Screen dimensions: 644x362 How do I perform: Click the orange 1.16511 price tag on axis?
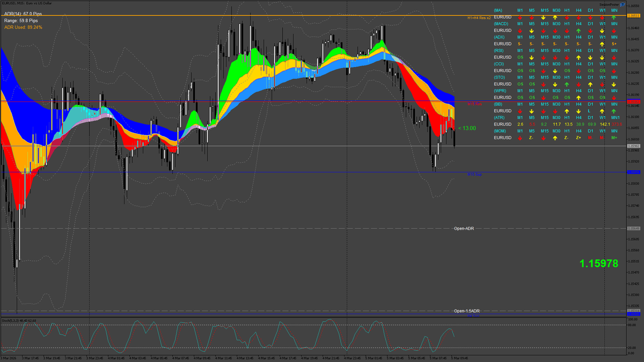pos(634,16)
